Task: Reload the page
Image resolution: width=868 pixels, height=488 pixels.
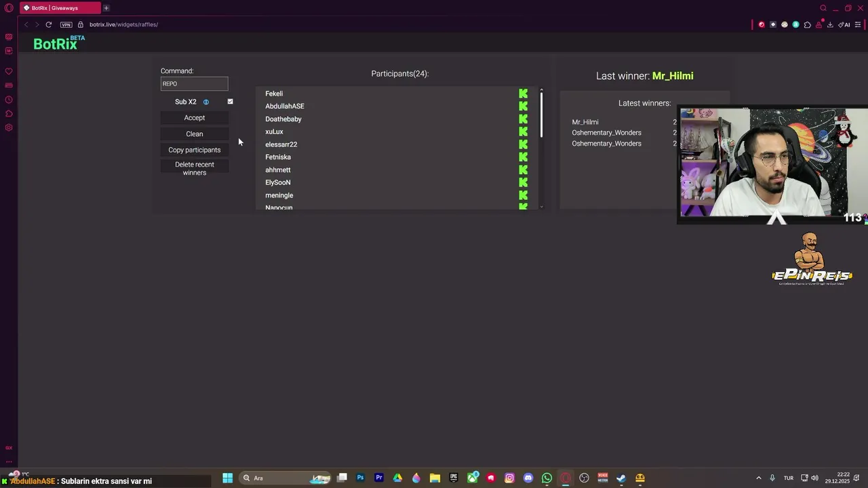Action: click(x=49, y=24)
